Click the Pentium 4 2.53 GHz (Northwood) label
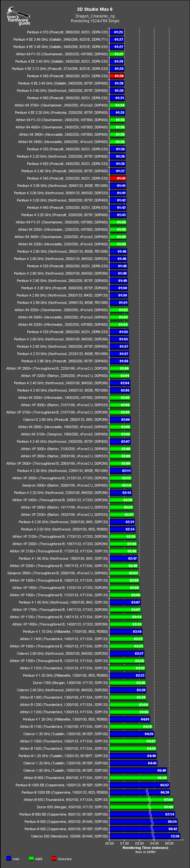Viewport: 190px width, 868px height. click(x=63, y=354)
